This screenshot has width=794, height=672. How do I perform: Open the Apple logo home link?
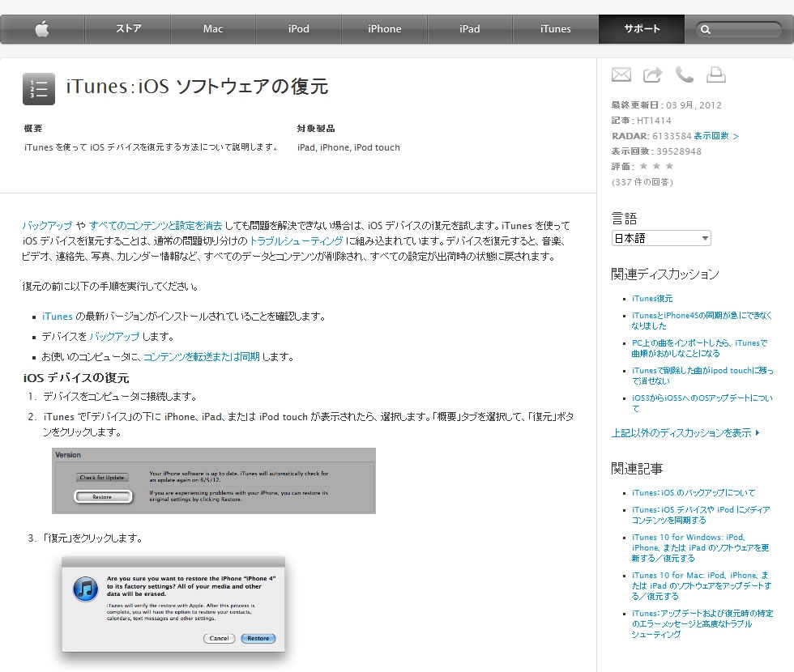(x=42, y=29)
